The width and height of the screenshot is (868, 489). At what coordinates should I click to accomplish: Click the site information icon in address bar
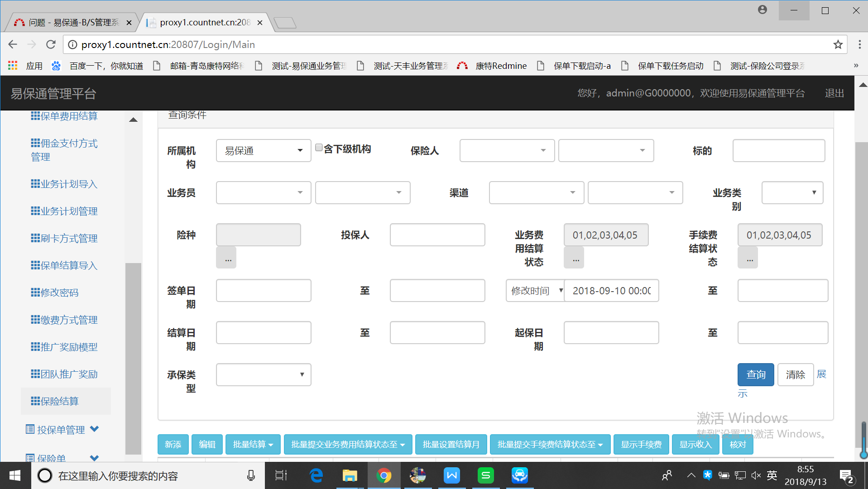tap(72, 44)
